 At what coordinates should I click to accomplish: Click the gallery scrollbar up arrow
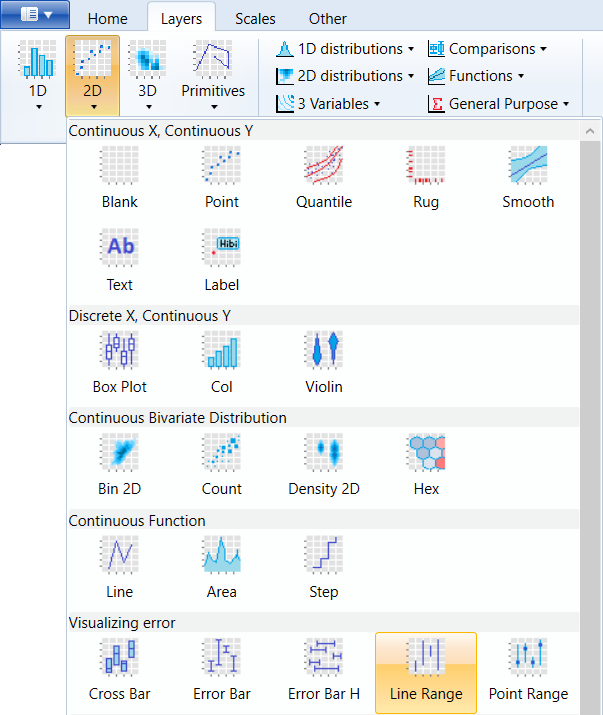590,131
